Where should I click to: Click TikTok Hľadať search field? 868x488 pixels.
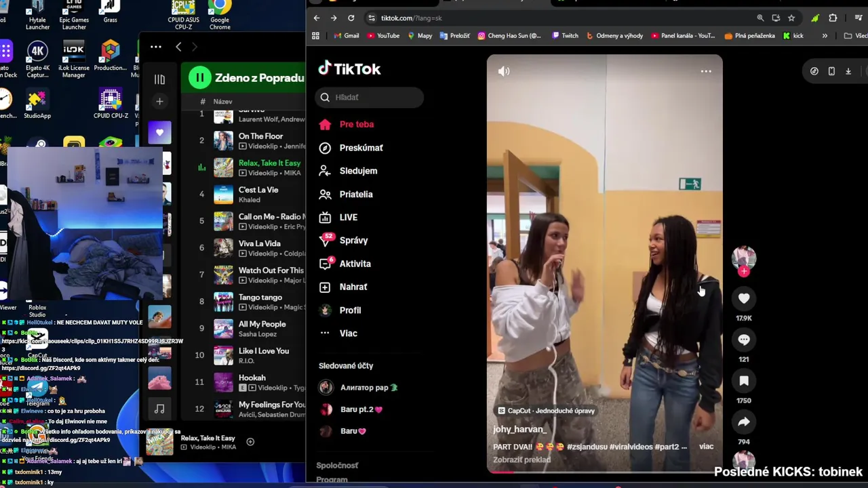[x=370, y=97]
